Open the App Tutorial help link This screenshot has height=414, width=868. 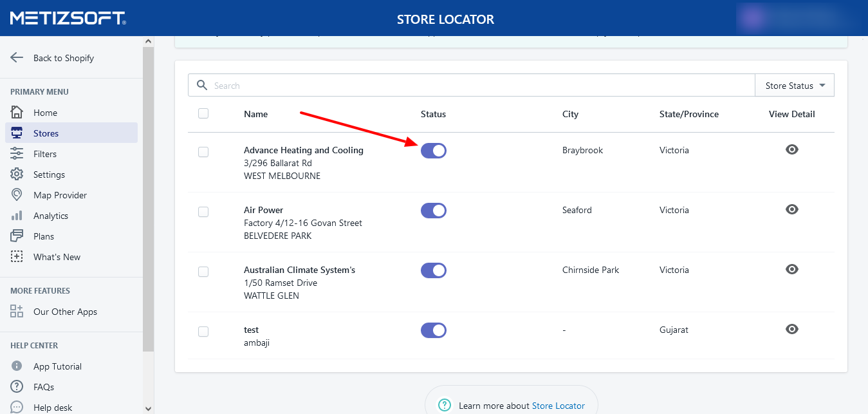coord(57,366)
